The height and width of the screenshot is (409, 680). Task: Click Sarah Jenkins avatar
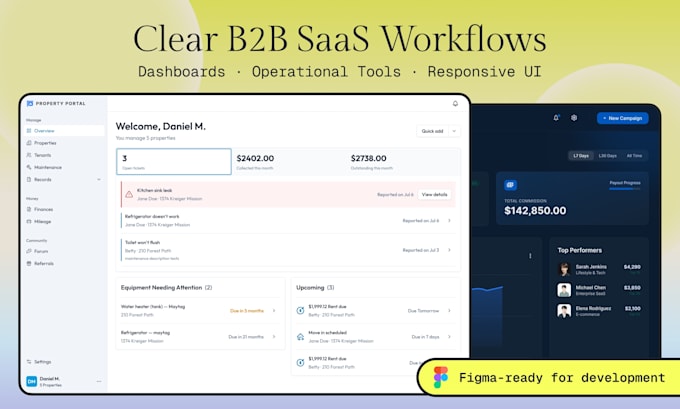pyautogui.click(x=564, y=269)
